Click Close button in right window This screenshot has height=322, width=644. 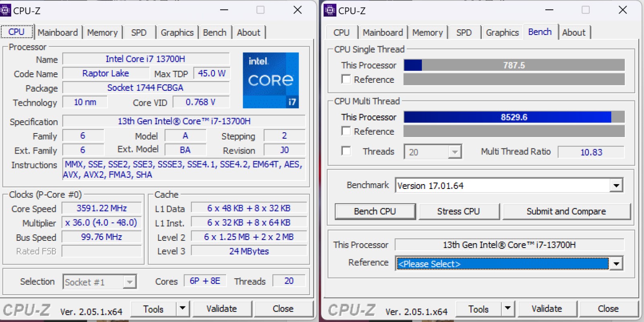coord(609,309)
